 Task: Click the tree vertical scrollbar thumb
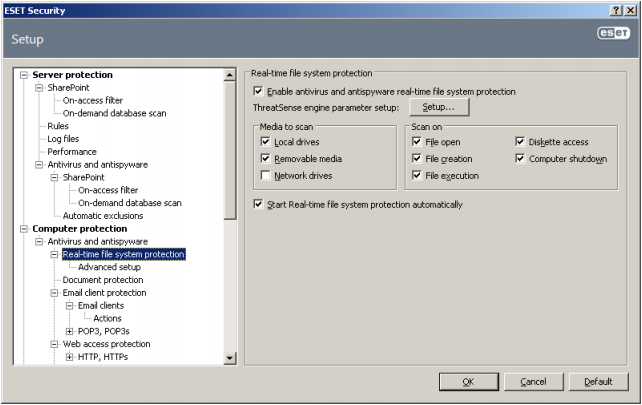230,150
